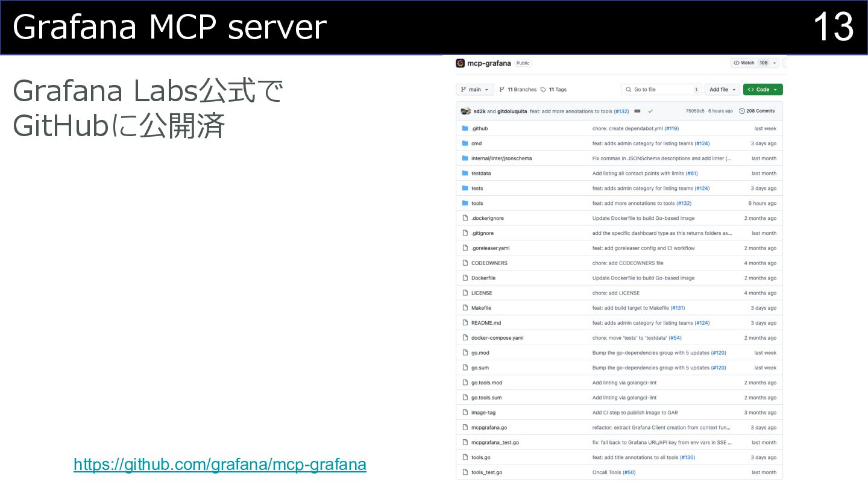Click the file icon beside .dockerignore
The image size is (868, 488).
(465, 218)
